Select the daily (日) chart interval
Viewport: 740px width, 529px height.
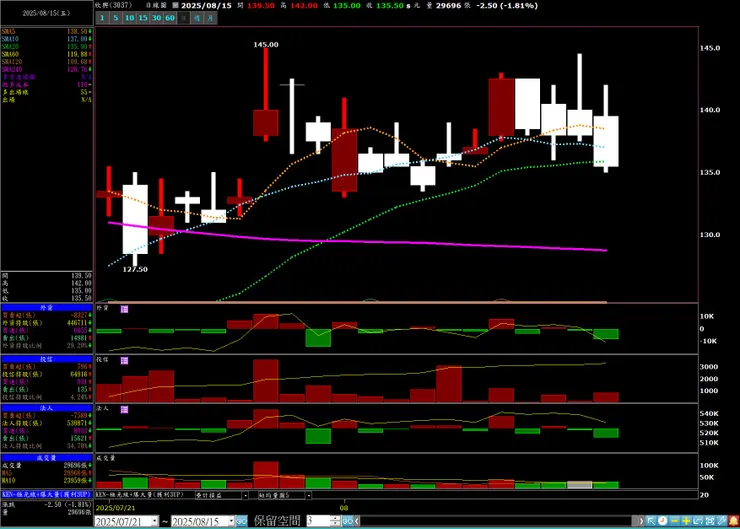pyautogui.click(x=184, y=18)
